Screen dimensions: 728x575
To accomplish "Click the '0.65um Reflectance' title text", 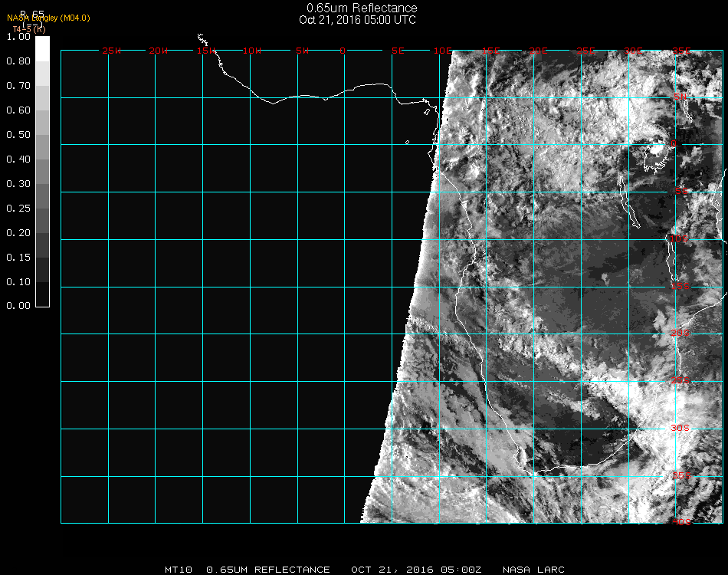I will pyautogui.click(x=362, y=8).
